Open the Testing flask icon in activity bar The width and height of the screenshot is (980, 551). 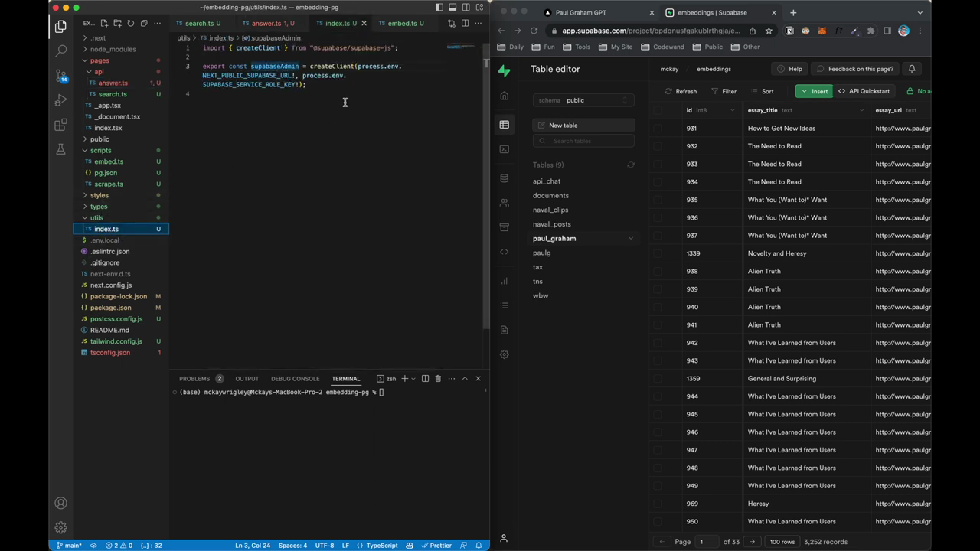[x=60, y=149]
